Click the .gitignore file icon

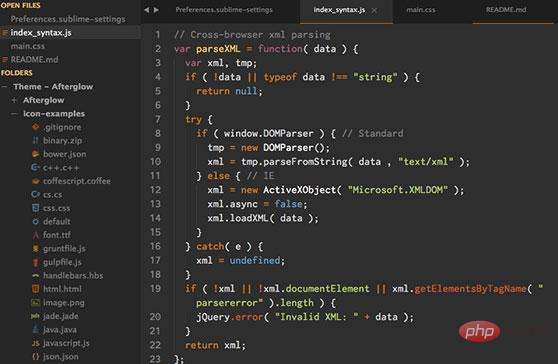click(x=36, y=127)
